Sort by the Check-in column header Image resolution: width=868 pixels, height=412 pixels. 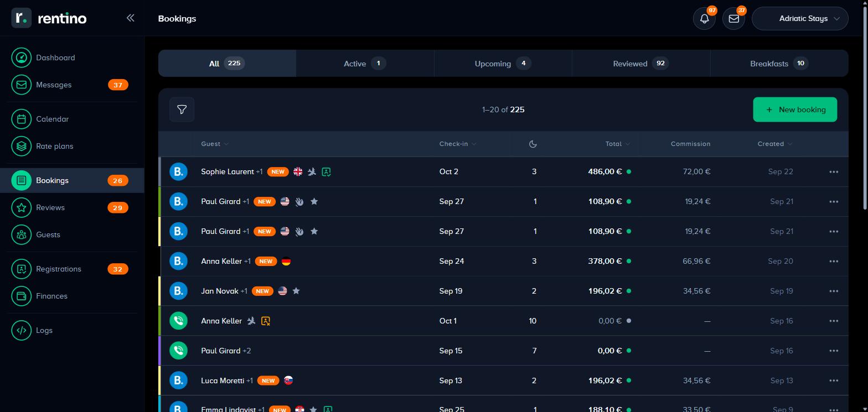[x=458, y=144]
